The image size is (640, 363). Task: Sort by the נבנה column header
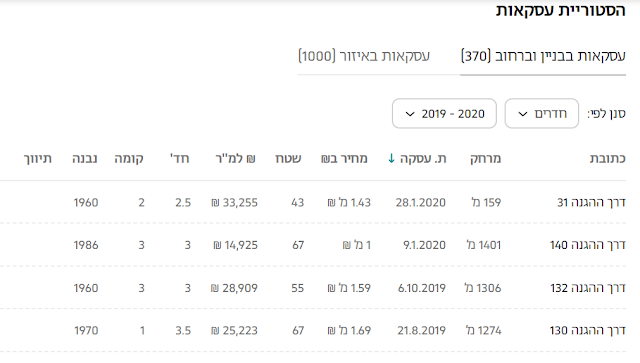click(x=85, y=158)
